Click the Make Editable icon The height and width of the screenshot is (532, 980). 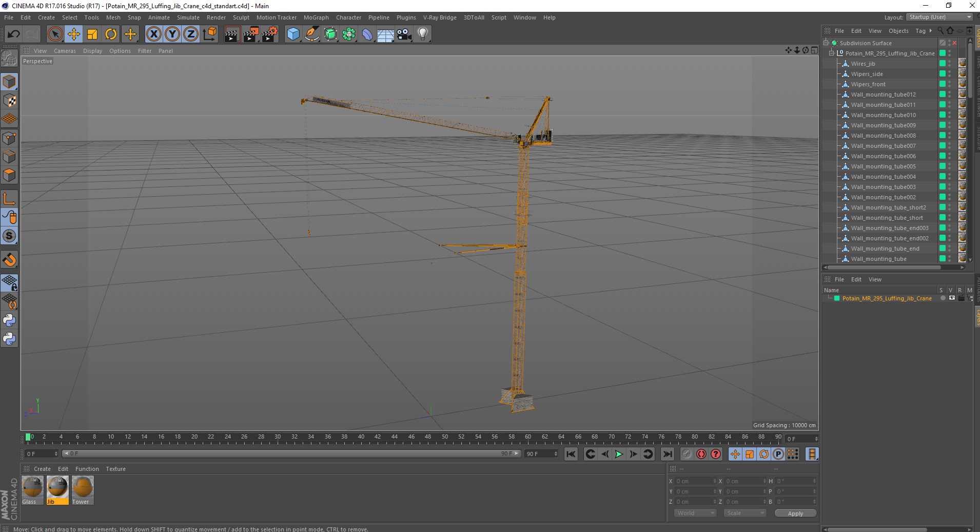tap(9, 58)
